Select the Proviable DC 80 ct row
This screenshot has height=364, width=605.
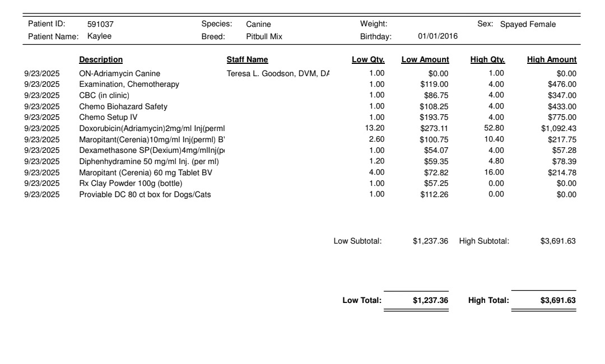(145, 194)
